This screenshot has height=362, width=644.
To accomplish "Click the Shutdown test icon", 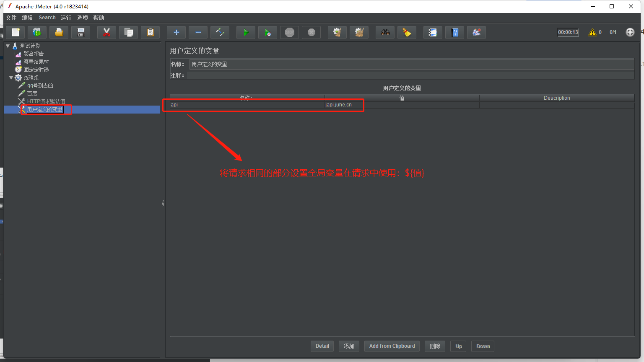I will (312, 32).
